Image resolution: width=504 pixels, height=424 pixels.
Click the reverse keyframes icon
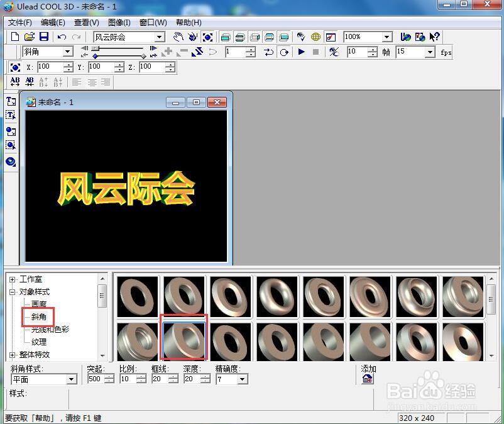198,52
